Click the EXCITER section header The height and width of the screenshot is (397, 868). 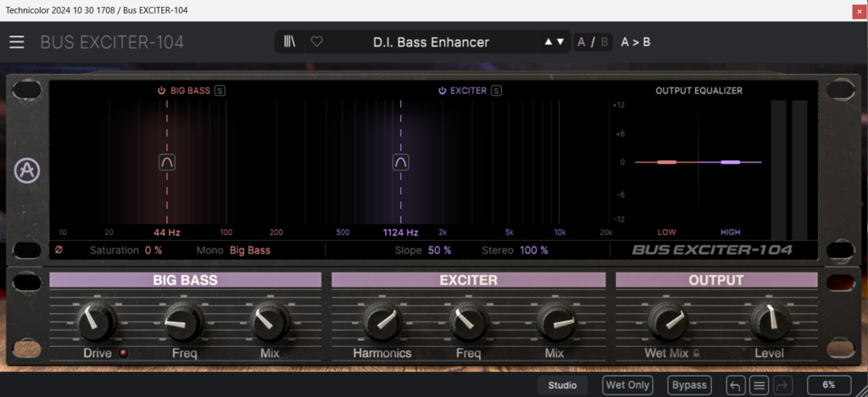(468, 280)
